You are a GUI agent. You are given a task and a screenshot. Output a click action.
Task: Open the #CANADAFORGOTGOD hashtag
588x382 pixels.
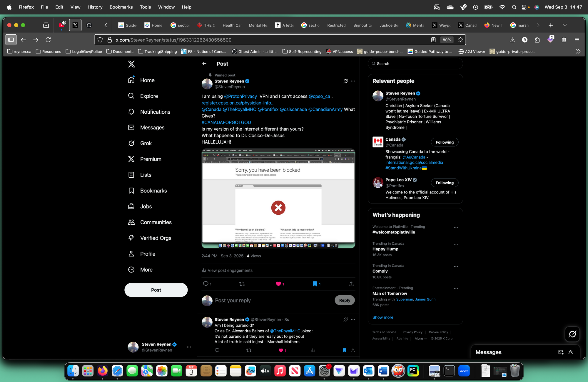point(226,122)
